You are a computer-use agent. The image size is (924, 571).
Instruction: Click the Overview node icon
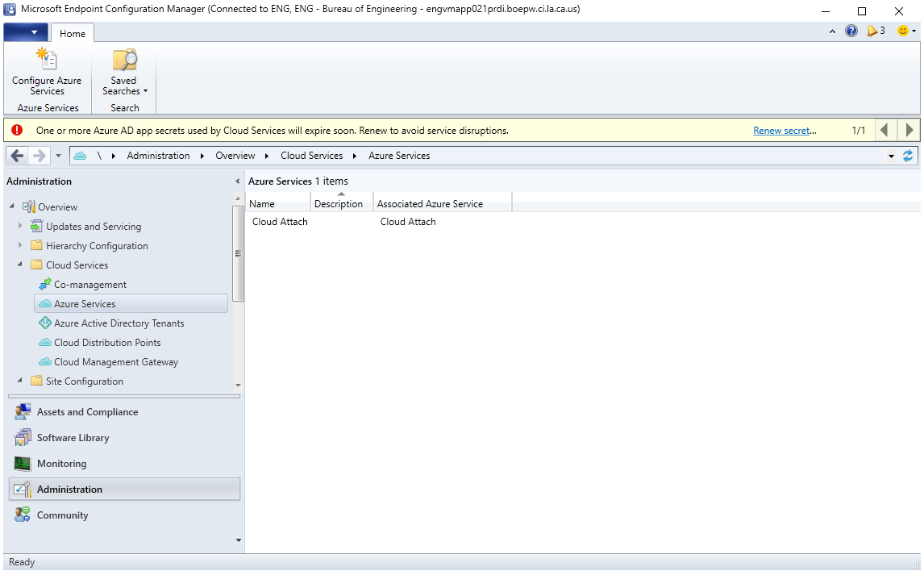(29, 206)
